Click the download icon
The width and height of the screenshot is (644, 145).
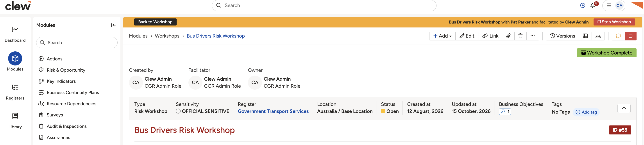point(598,36)
